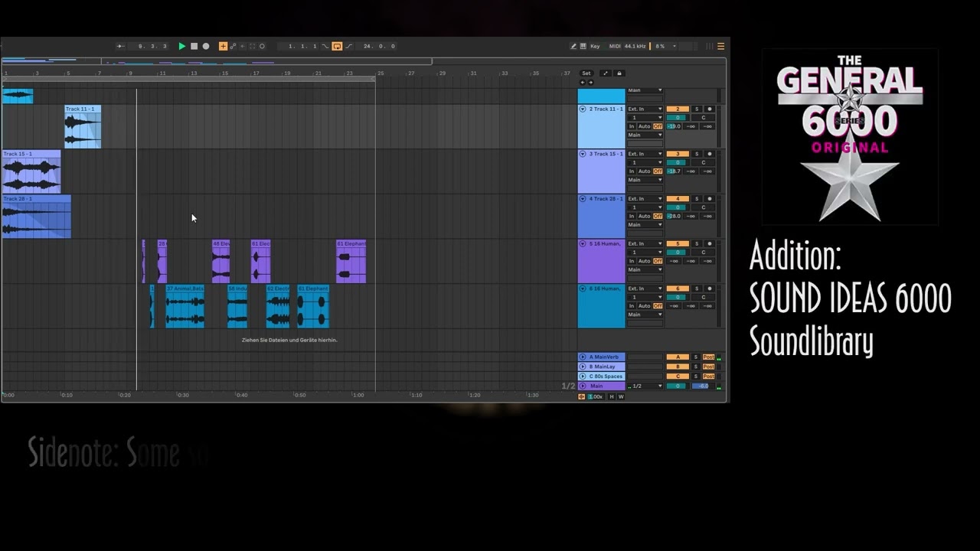Start playback with the green Play button
The width and height of the screenshot is (980, 551).
[x=181, y=46]
